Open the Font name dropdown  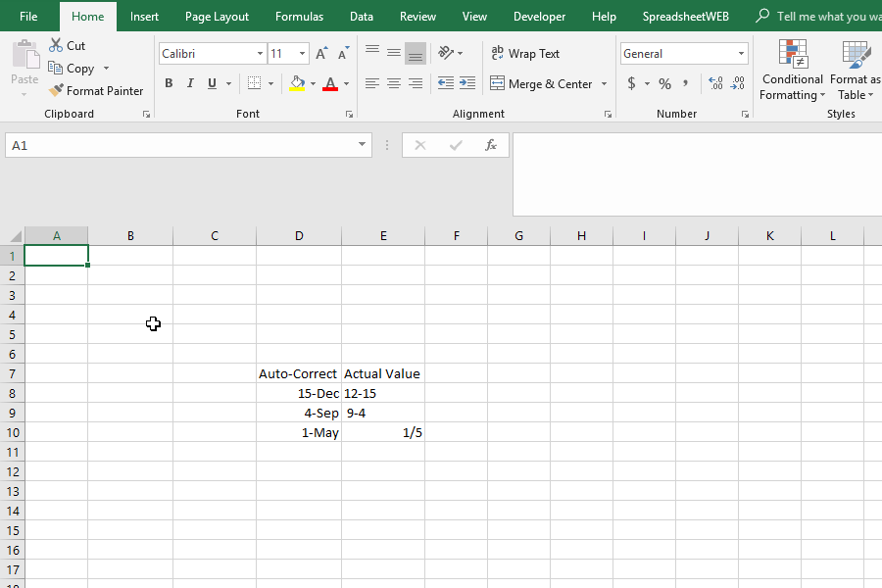click(258, 53)
